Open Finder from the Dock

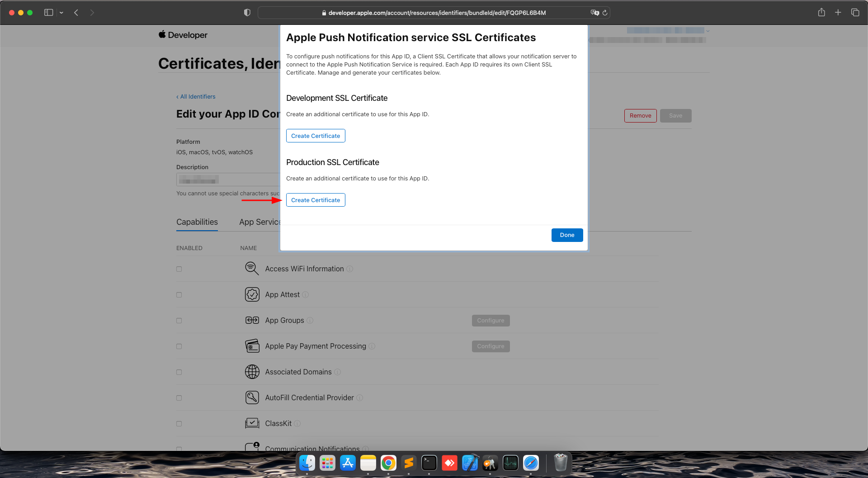pos(307,463)
